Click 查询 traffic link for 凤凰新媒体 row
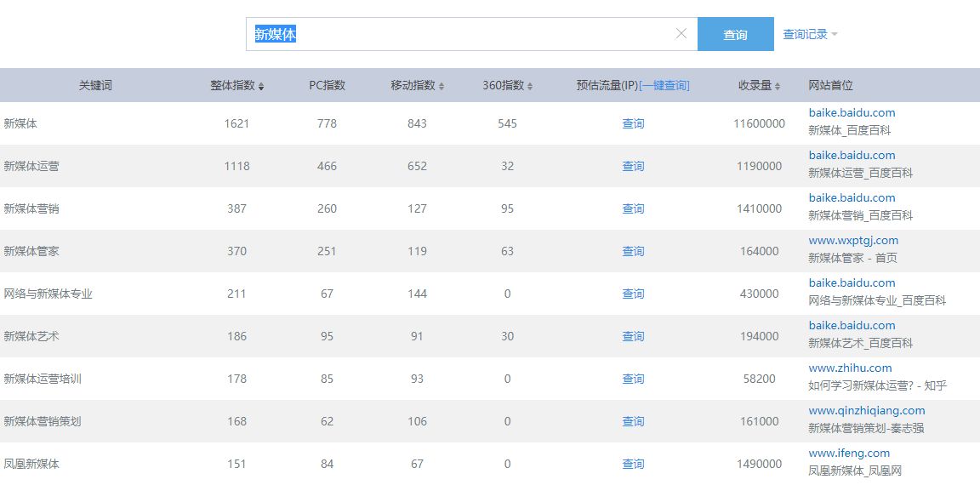This screenshot has width=980, height=485. pos(633,464)
